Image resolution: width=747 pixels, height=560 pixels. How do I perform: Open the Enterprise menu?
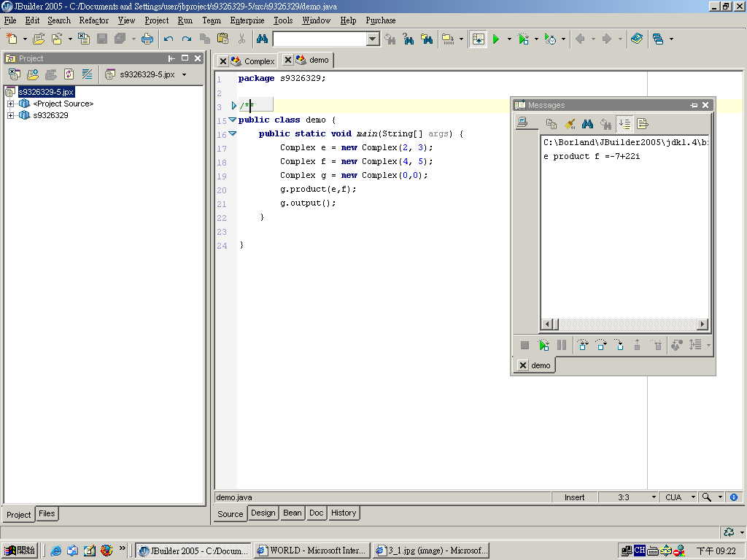[247, 20]
